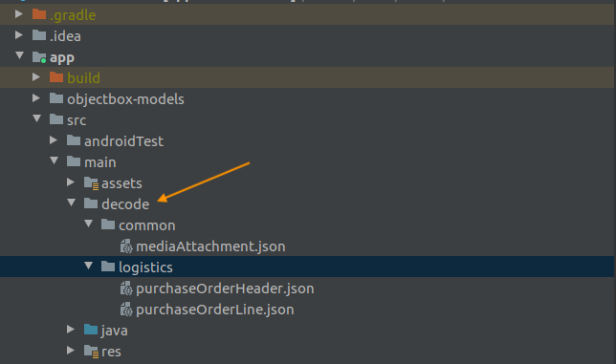Select the mediaAttachment.json file label
The image size is (616, 364).
coord(210,246)
